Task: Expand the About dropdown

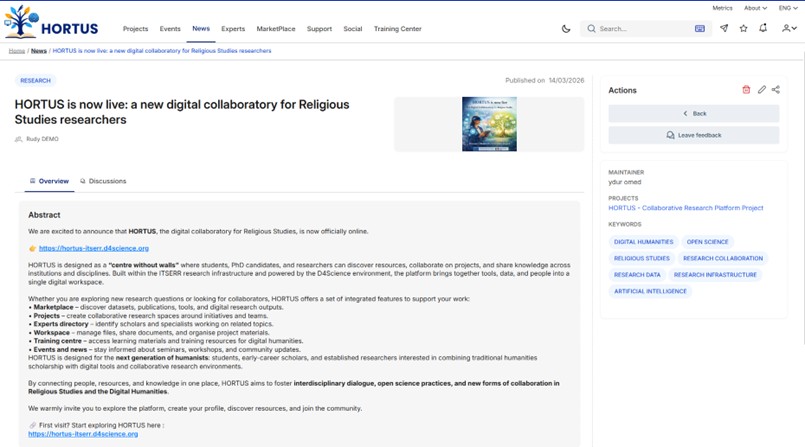Action: pos(755,8)
